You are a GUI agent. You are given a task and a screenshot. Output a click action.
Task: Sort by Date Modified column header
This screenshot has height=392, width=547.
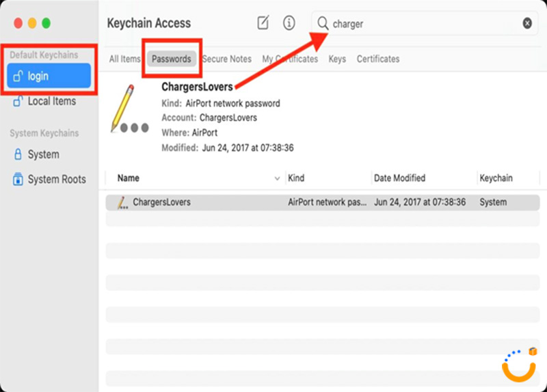[399, 178]
